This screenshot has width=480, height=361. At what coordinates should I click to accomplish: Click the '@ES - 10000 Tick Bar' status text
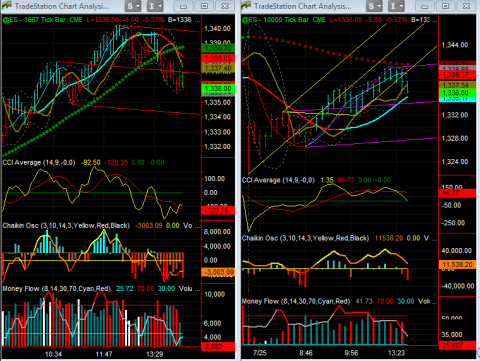click(275, 20)
